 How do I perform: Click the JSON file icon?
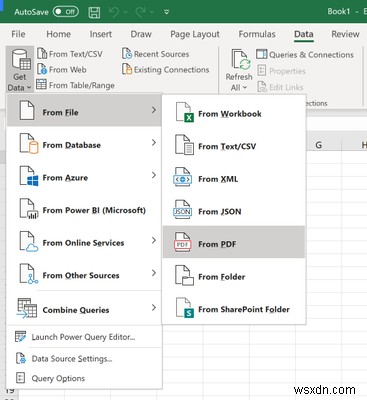point(182,210)
